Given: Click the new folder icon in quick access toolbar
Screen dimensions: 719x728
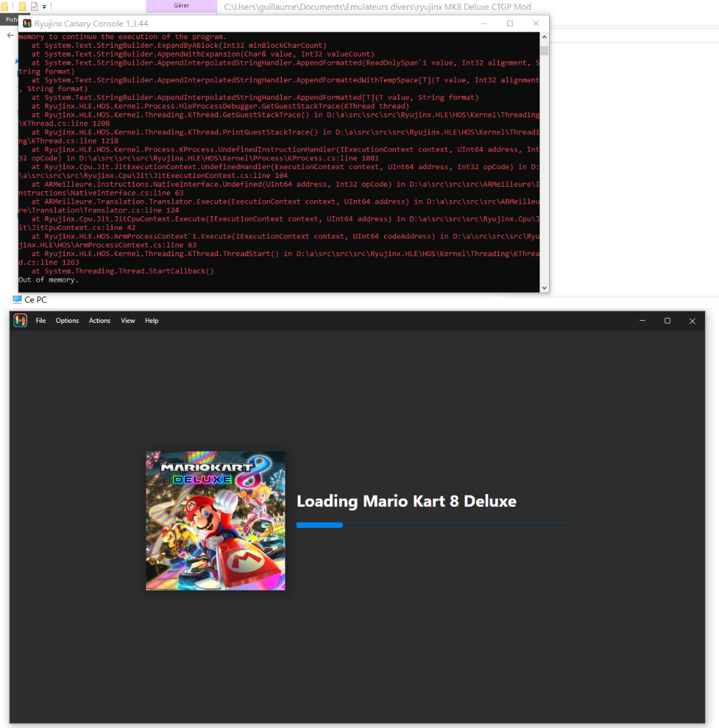Looking at the screenshot, I should (22, 7).
